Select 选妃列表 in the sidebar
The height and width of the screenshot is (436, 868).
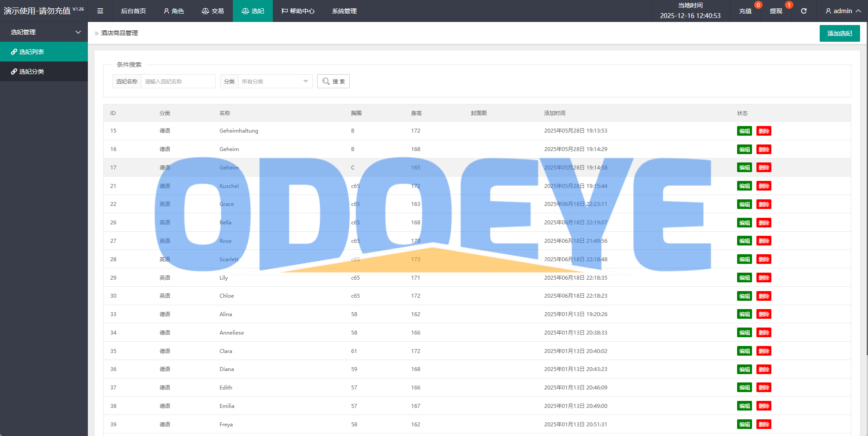[31, 52]
